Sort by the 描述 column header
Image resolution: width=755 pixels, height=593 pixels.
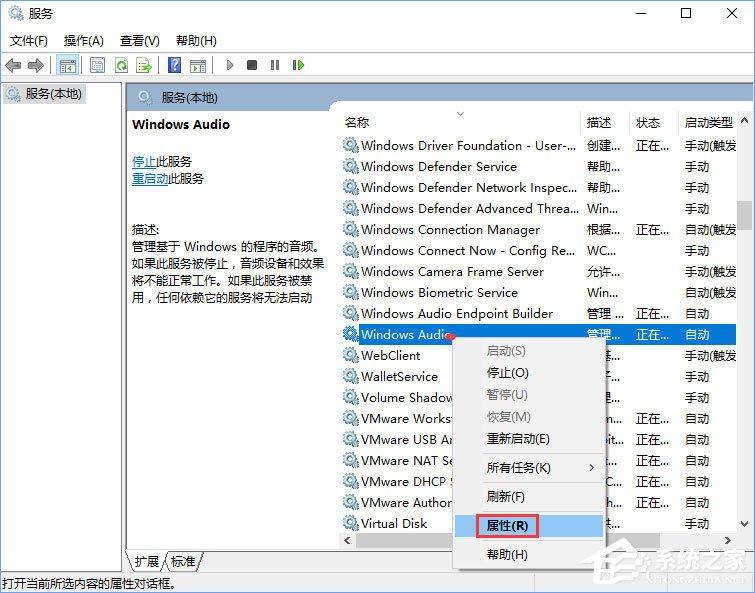(605, 122)
